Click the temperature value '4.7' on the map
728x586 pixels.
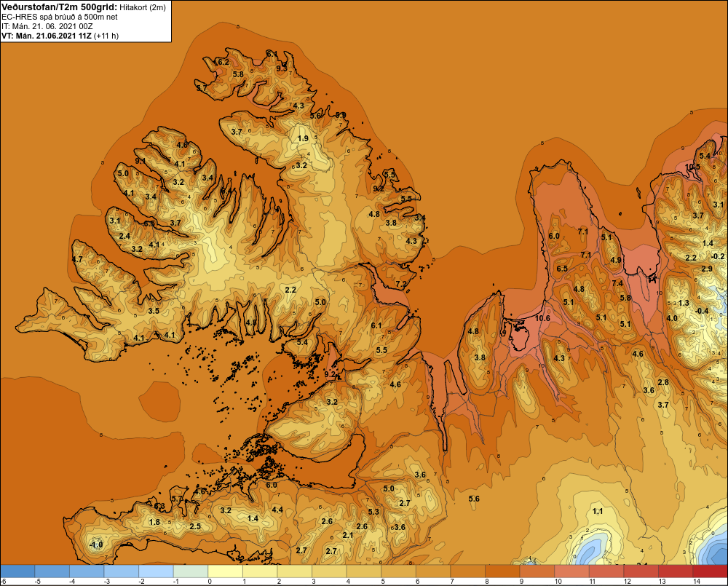(77, 259)
